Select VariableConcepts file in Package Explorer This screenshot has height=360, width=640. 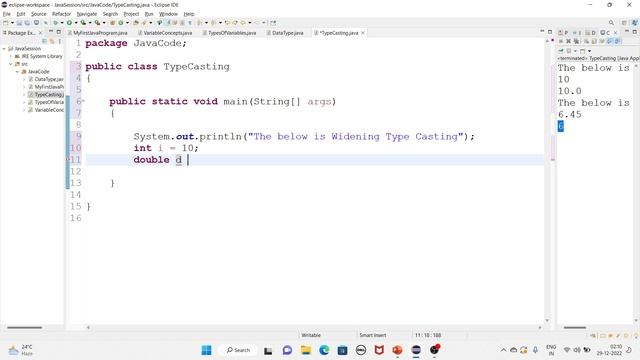coord(46,110)
